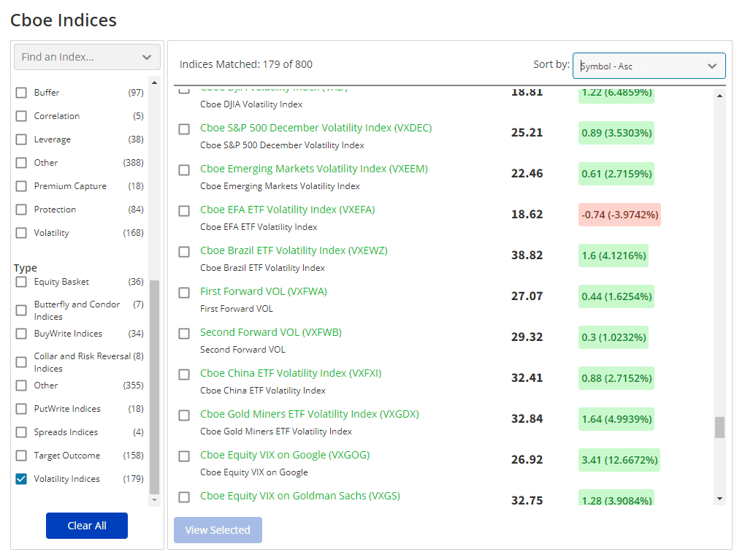Screen dimensions: 745x560
Task: Click the filter panel scroll down arrow
Action: coord(154,500)
